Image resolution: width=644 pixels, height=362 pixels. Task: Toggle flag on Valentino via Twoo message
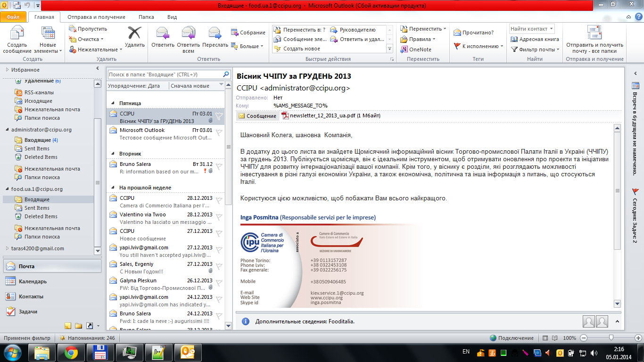point(219,217)
